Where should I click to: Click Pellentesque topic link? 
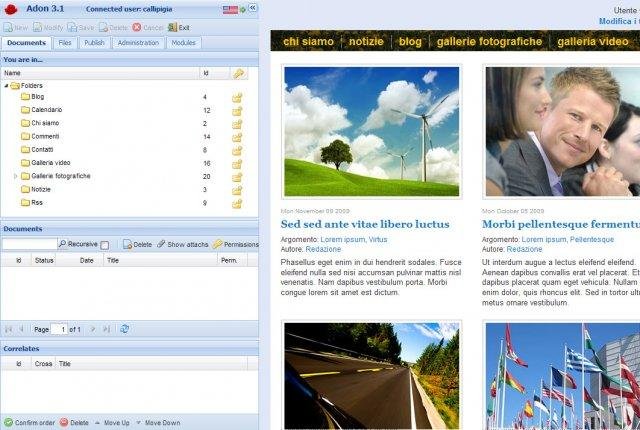[592, 239]
